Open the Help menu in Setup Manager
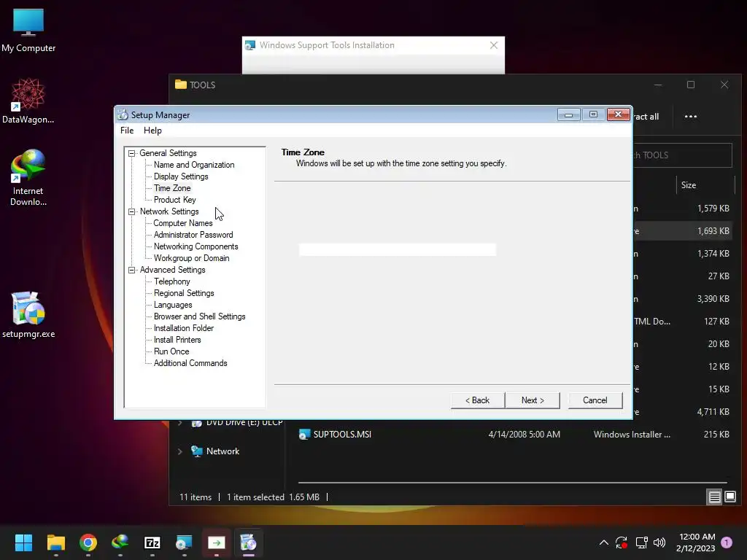This screenshot has width=747, height=560. (152, 131)
